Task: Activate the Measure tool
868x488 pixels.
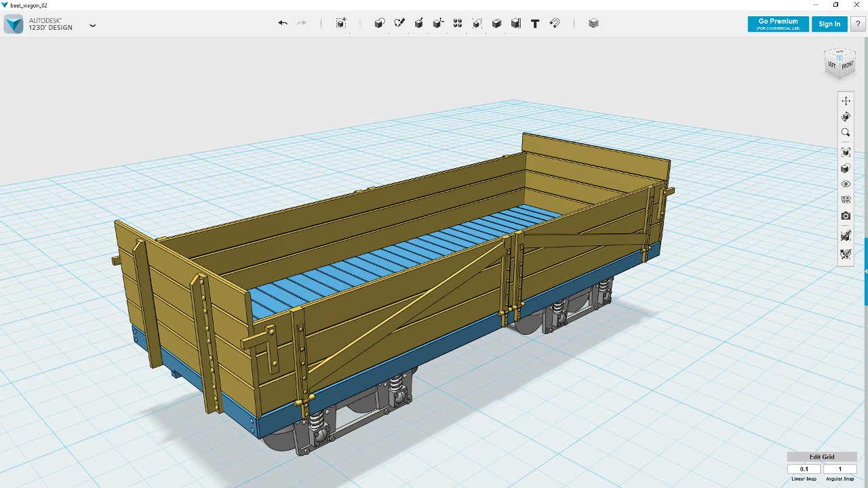Action: pyautogui.click(x=516, y=23)
